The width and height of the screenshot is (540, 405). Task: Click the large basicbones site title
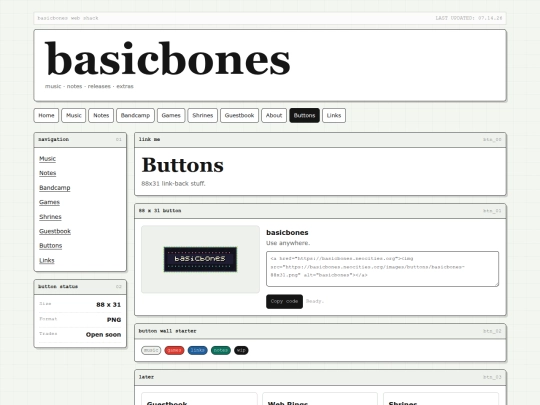click(x=168, y=59)
